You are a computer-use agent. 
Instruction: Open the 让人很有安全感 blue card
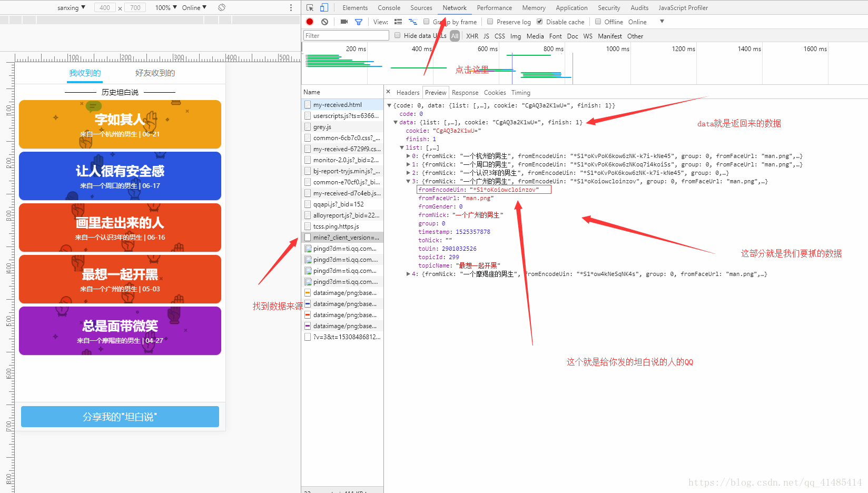pyautogui.click(x=120, y=176)
